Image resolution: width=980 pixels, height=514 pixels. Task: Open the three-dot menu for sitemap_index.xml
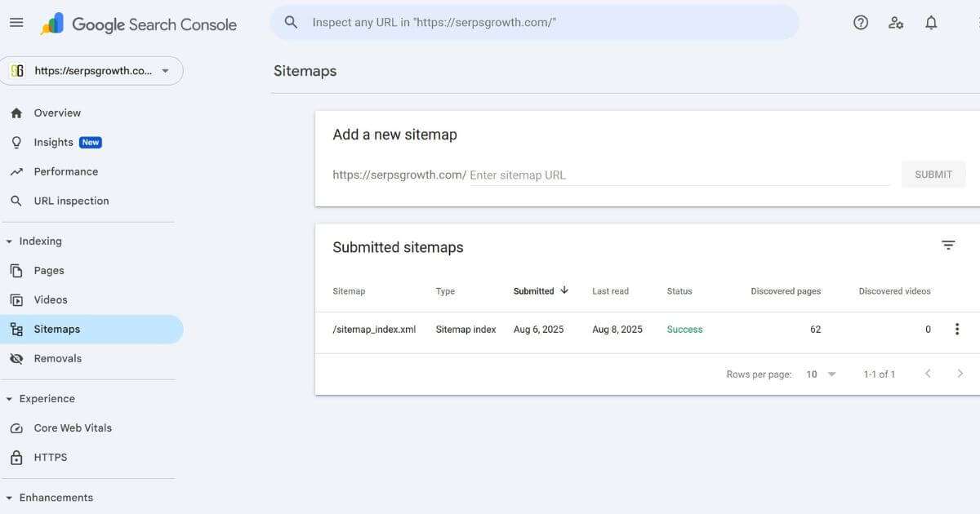tap(956, 329)
